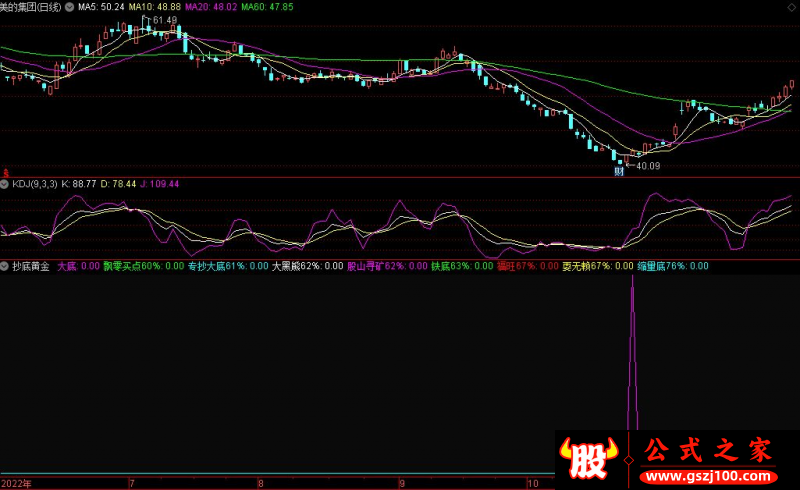
Task: Click the KDJ(9,3,3) indicator name
Action: pyautogui.click(x=34, y=184)
